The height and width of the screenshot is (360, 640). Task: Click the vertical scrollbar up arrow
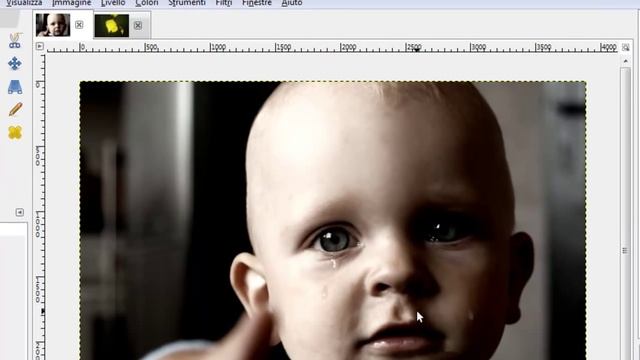[625, 61]
